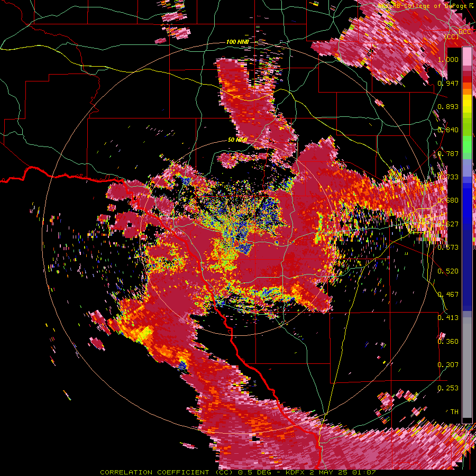The image size is (476, 476).
Task: Click the 0.893 color scale label
Action: (448, 106)
